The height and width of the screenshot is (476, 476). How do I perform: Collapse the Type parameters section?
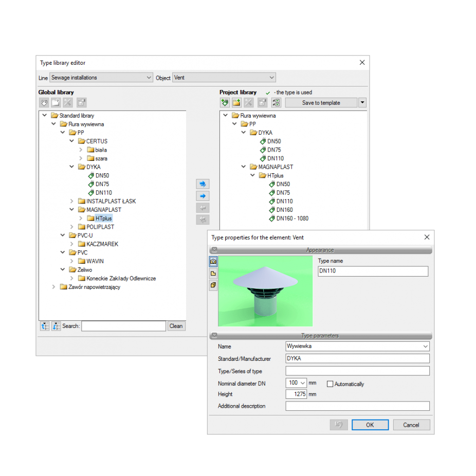pyautogui.click(x=214, y=336)
